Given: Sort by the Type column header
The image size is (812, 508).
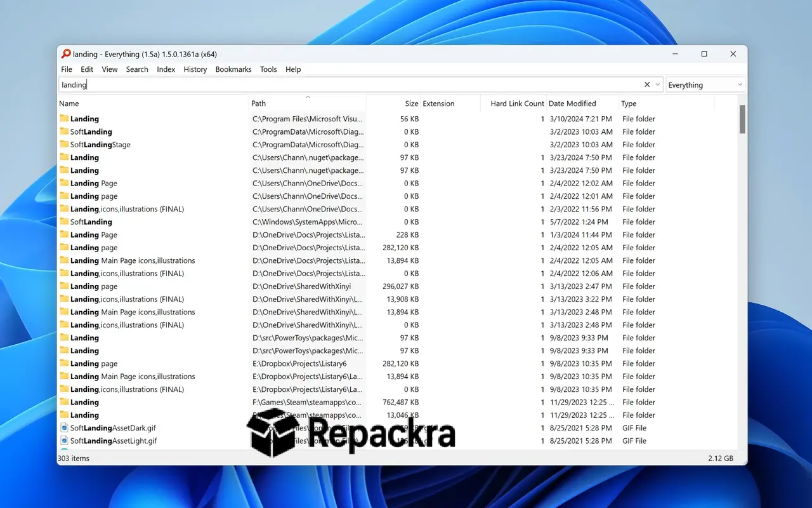Looking at the screenshot, I should [666, 104].
